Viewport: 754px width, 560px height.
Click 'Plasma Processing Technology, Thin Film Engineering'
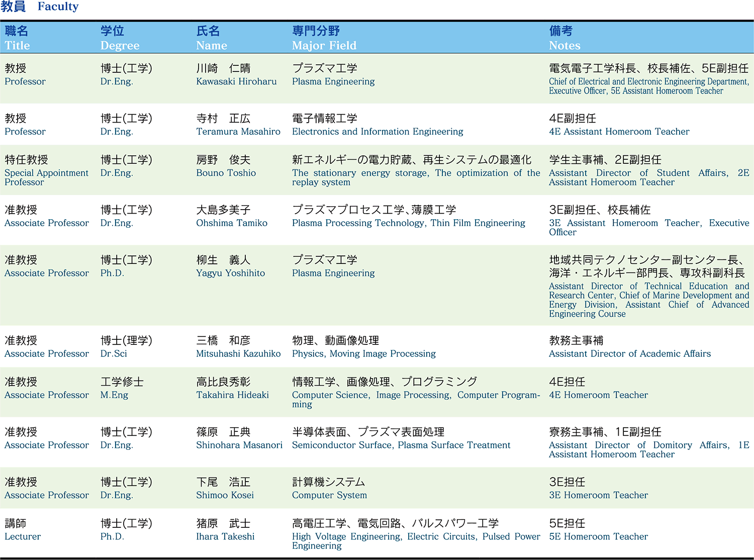tap(409, 223)
